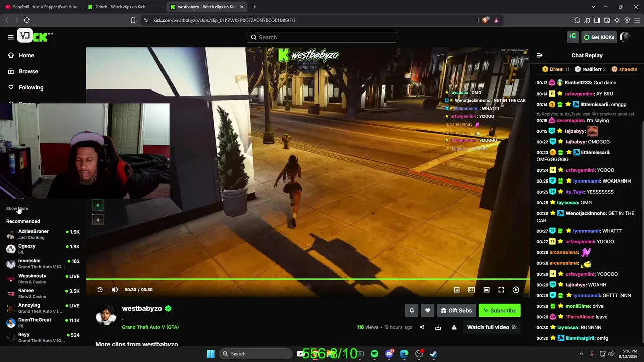Open Ramee recommended channel

point(43,293)
